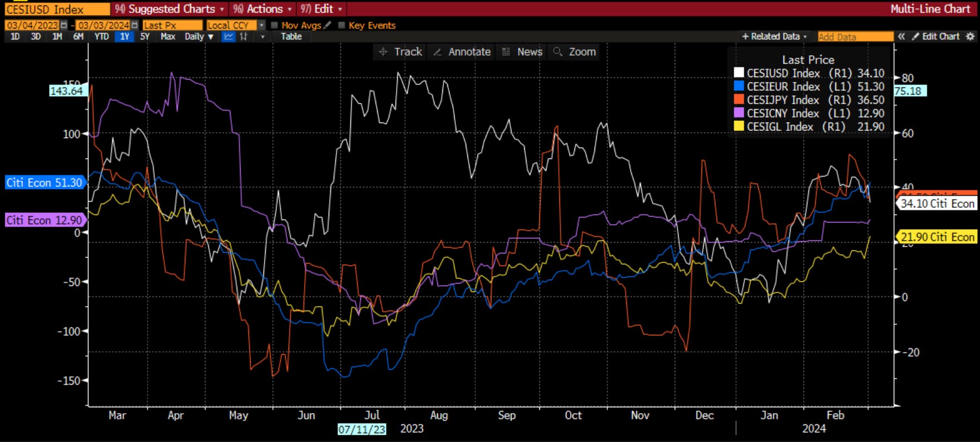Click the white 34.10 Citi Econ axis label
The height and width of the screenshot is (442, 980).
937,203
